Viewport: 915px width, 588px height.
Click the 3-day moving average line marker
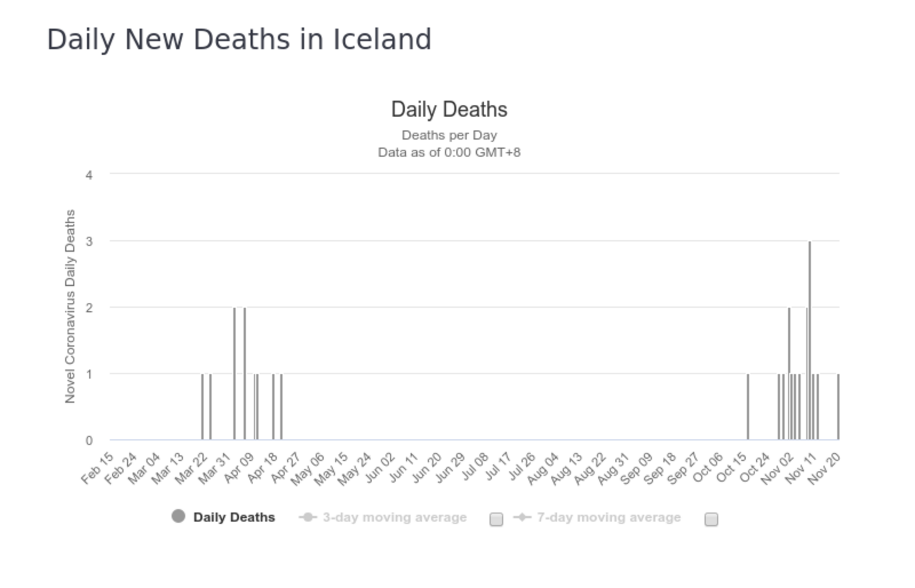[308, 517]
